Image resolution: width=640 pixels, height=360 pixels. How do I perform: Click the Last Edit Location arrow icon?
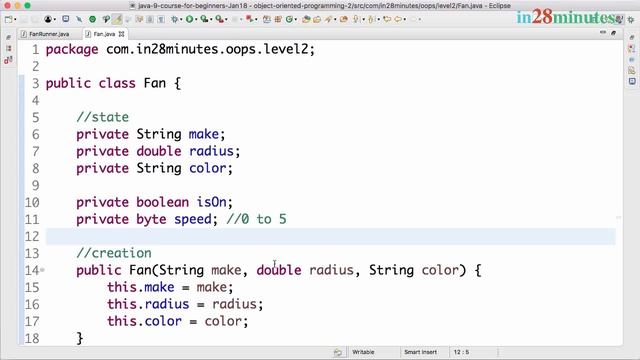click(x=387, y=19)
